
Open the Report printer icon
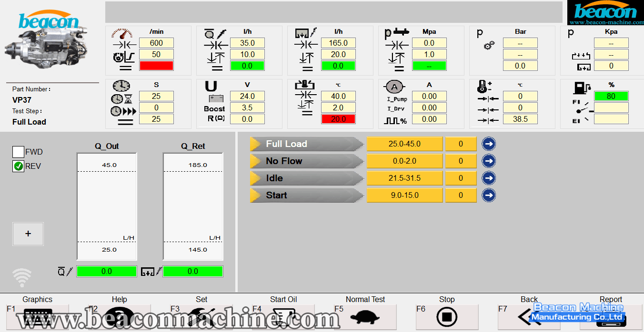611,316
